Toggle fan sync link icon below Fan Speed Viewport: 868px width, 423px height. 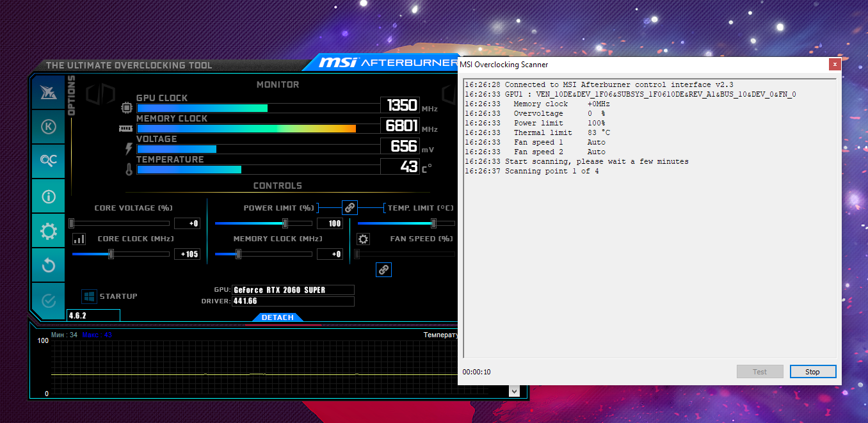[x=383, y=269]
